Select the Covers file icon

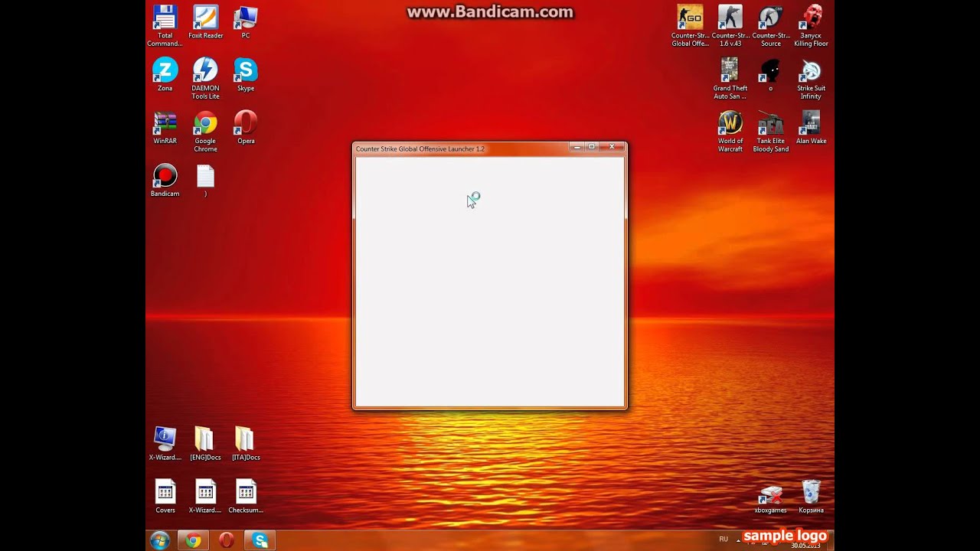click(165, 497)
